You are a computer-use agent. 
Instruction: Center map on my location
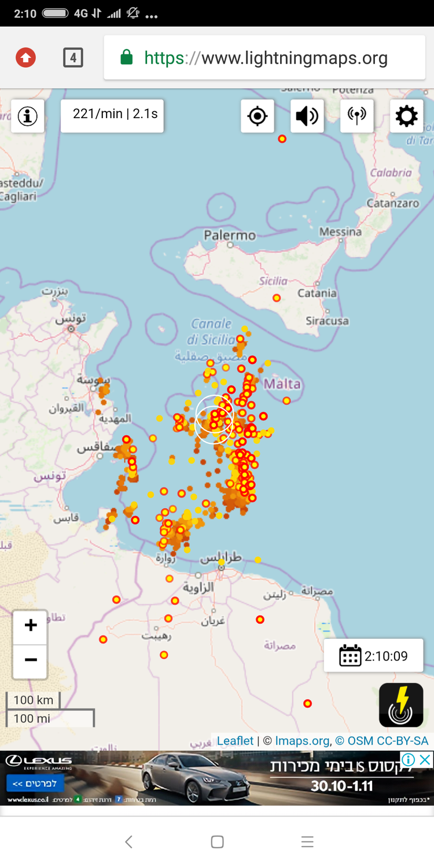pos(257,116)
